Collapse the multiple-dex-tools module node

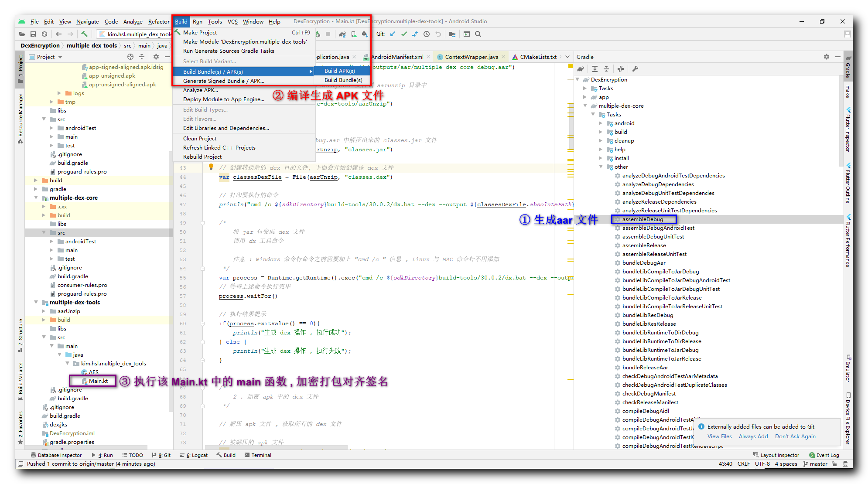point(36,302)
